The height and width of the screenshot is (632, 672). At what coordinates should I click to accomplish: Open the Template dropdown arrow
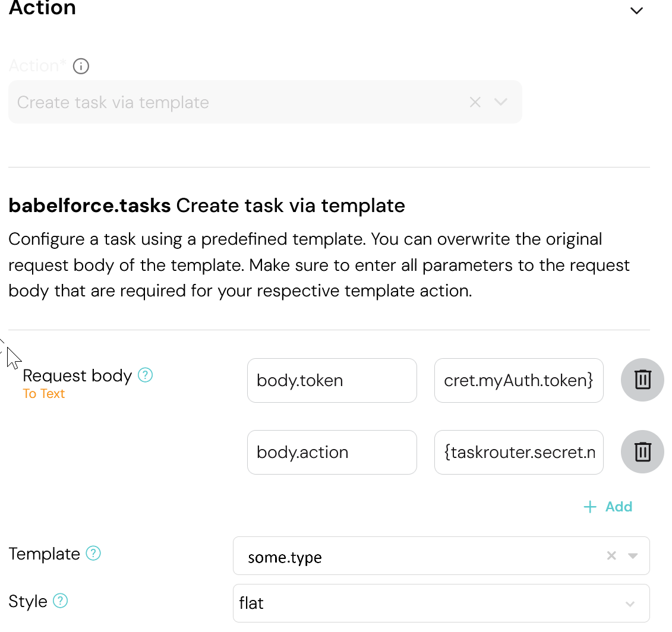(633, 556)
